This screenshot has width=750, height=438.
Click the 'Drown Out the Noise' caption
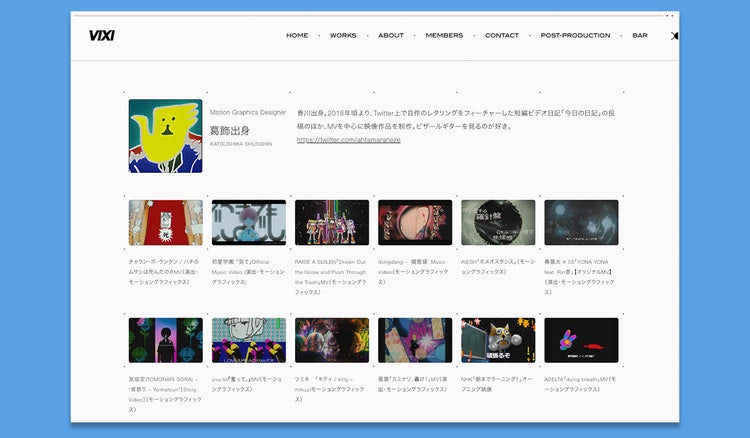point(331,277)
